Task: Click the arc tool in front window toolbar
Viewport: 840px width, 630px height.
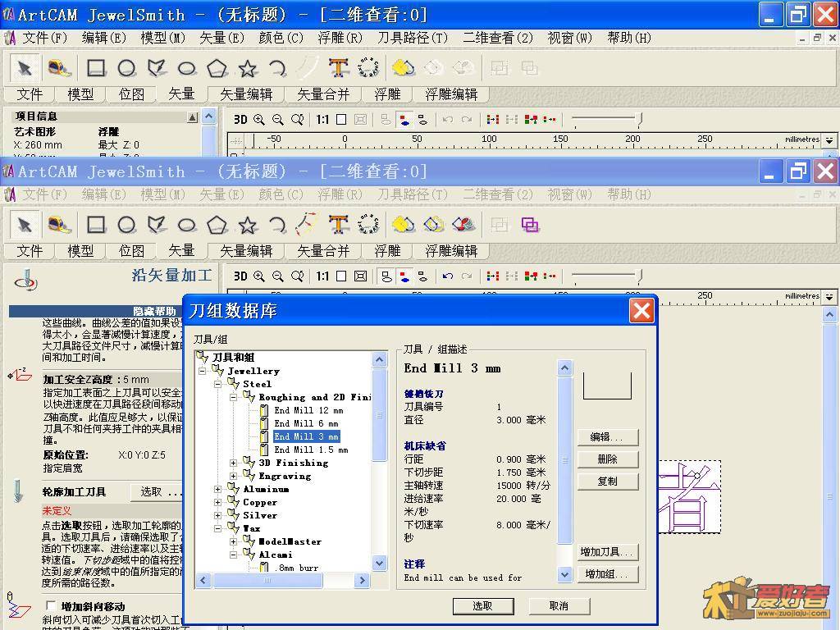Action: 277,225
